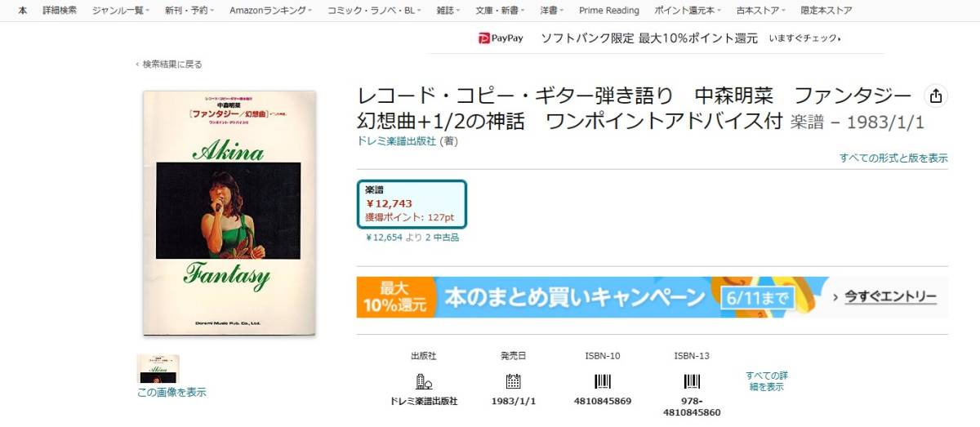Click the ISBN-10 barcode icon
The width and height of the screenshot is (980, 427).
coord(602,381)
